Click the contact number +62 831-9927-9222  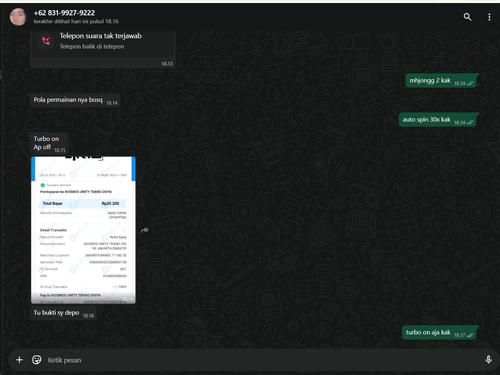(x=64, y=13)
